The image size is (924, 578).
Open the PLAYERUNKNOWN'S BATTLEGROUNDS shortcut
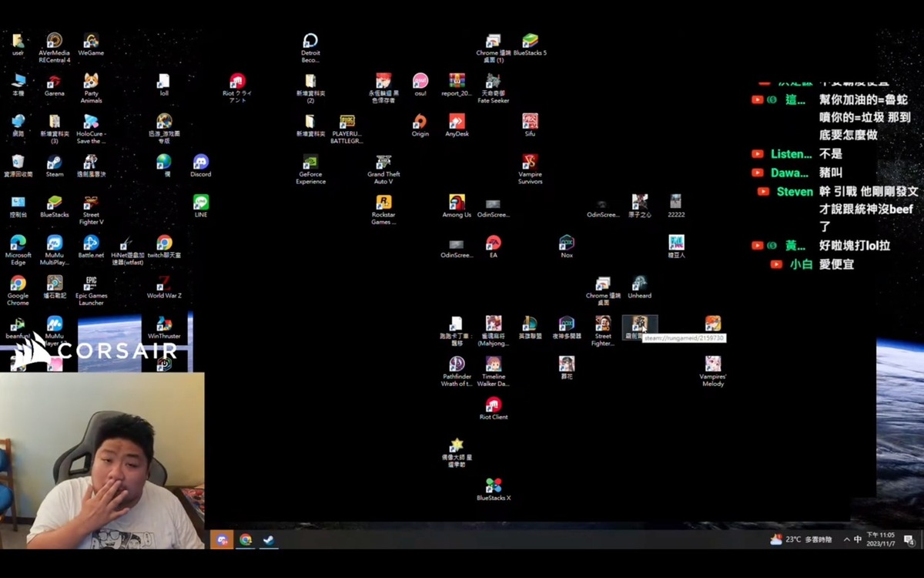click(346, 129)
